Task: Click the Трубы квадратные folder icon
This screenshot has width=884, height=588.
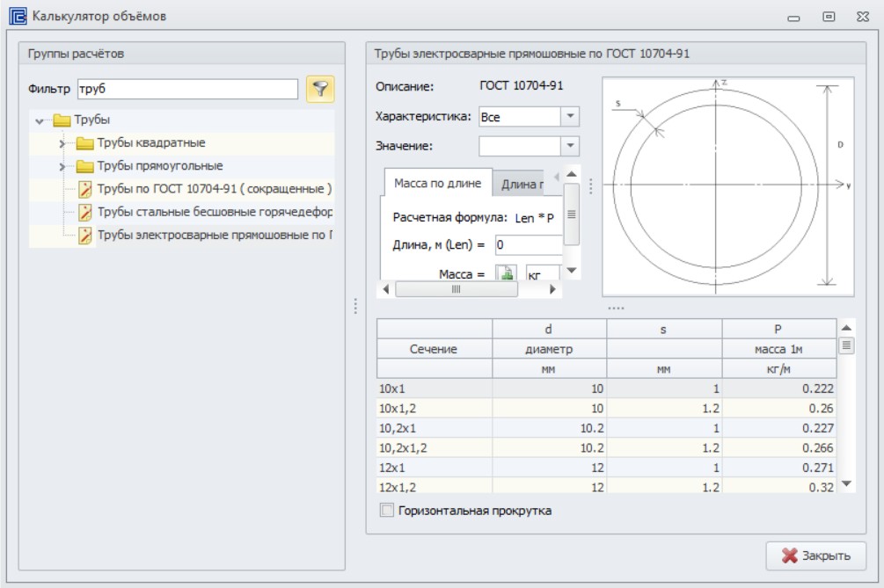Action: (84, 143)
